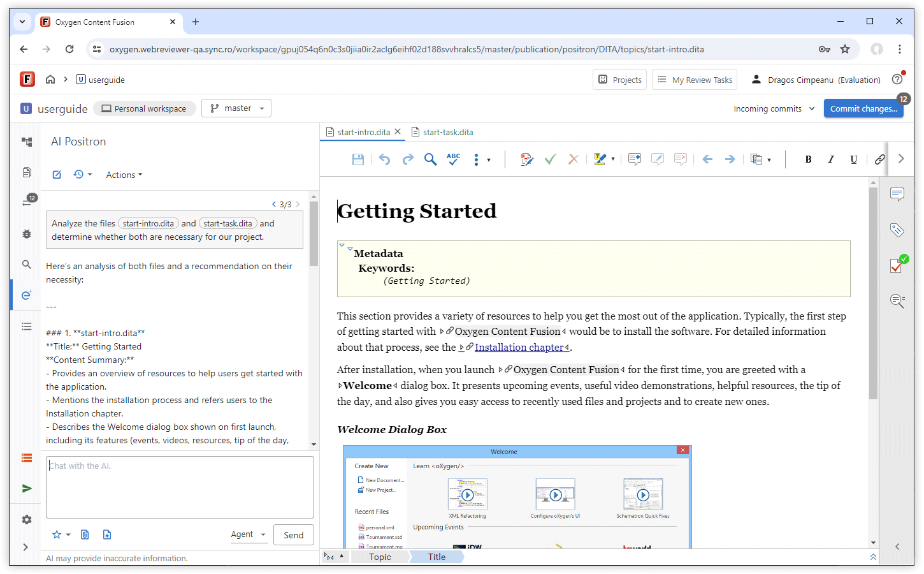Open the help question mark icon

tap(897, 79)
